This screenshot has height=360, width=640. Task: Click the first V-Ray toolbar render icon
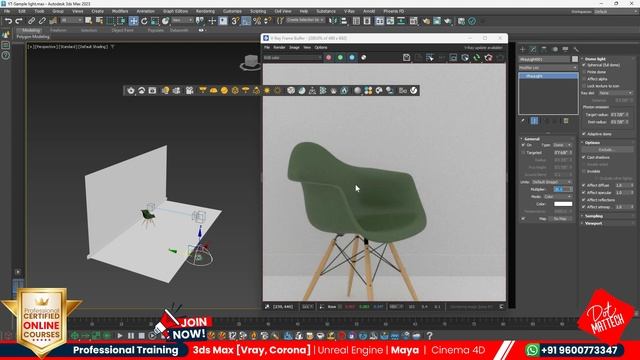pyautogui.click(x=131, y=91)
